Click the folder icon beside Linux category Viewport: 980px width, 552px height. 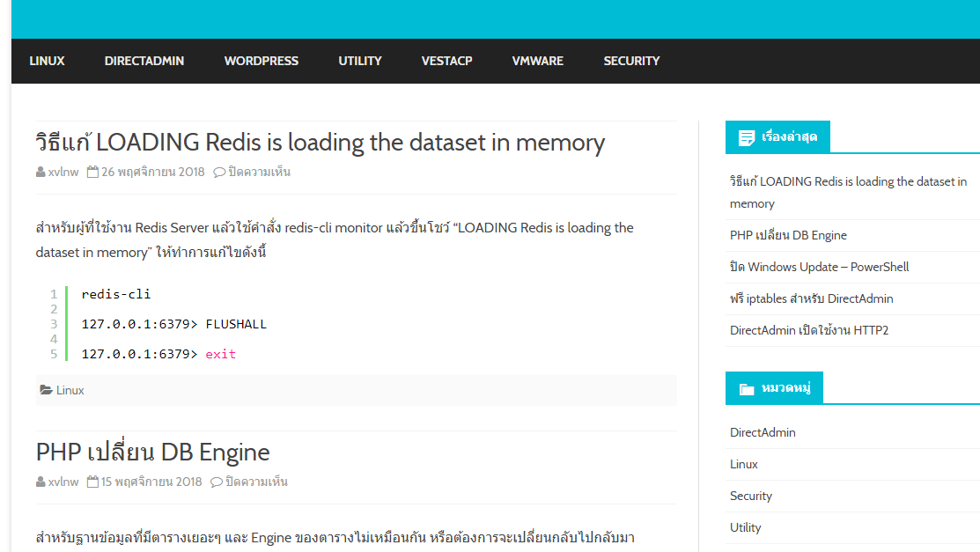coord(47,390)
